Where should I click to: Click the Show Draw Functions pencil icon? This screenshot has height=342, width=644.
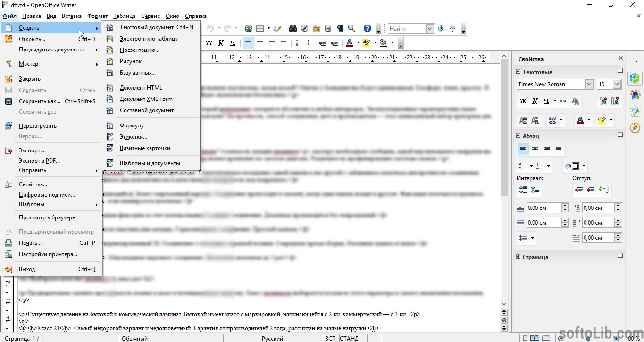click(277, 28)
